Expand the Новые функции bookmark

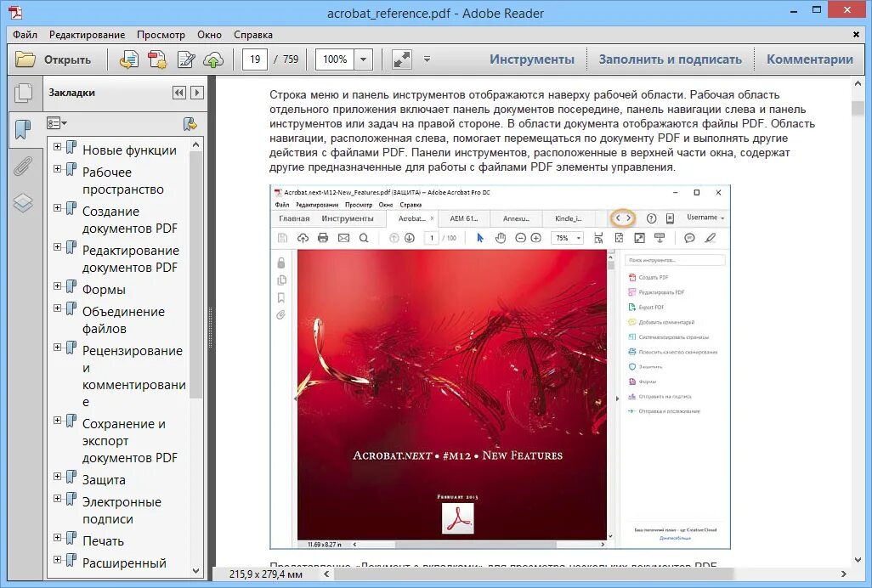point(57,147)
